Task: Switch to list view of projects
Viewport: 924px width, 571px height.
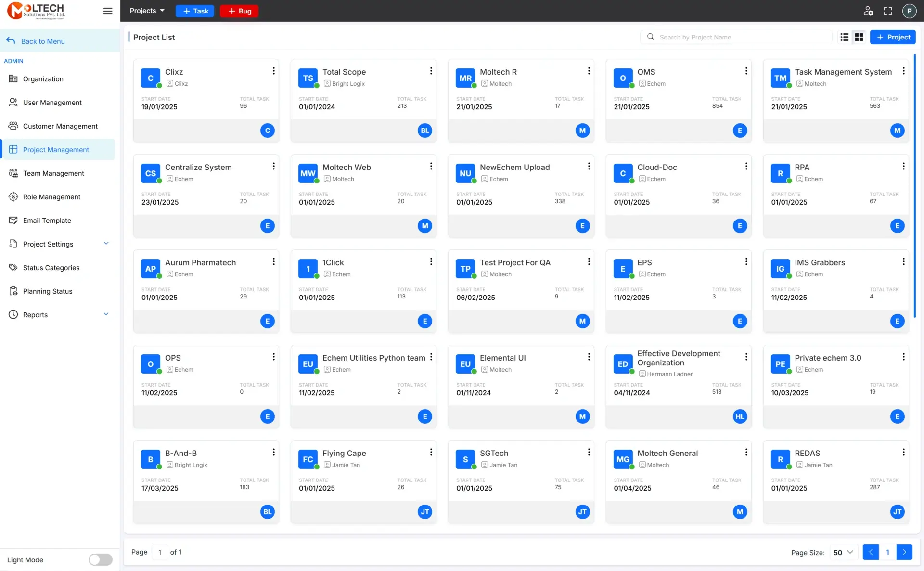Action: [x=844, y=37]
